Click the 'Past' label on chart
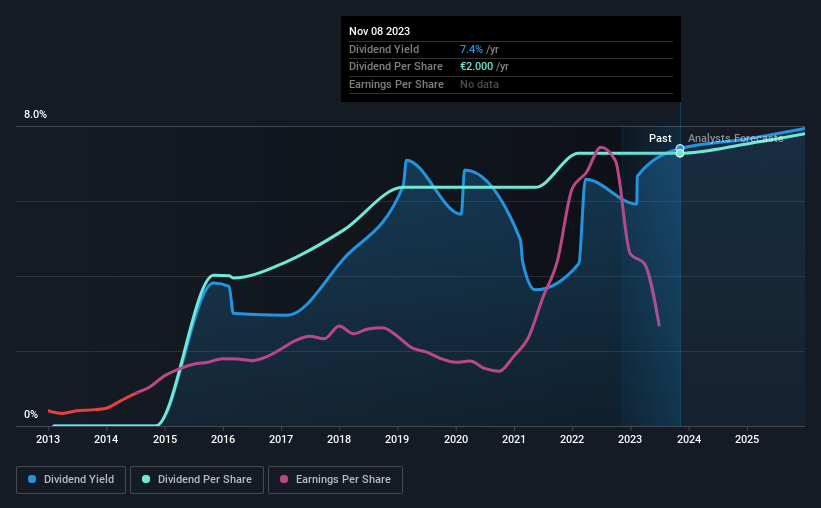The height and width of the screenshot is (508, 821). (660, 138)
